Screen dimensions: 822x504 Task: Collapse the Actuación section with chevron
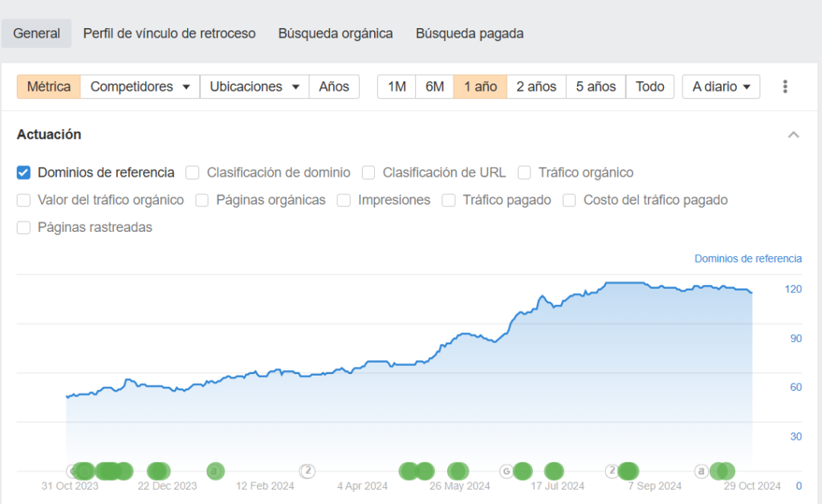point(793,135)
